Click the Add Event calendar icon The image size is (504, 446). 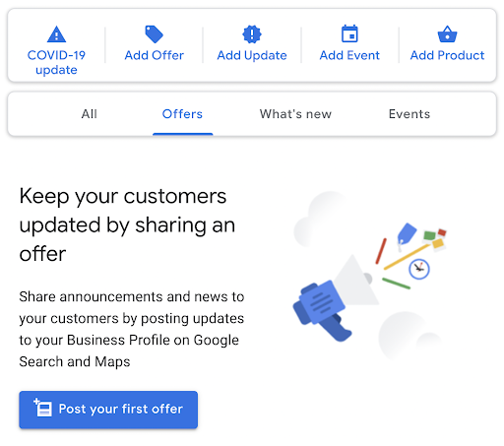[x=349, y=33]
